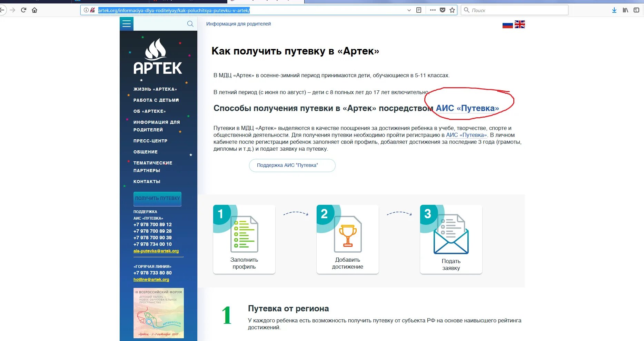Open the browser home page
This screenshot has width=644, height=341.
pos(34,10)
